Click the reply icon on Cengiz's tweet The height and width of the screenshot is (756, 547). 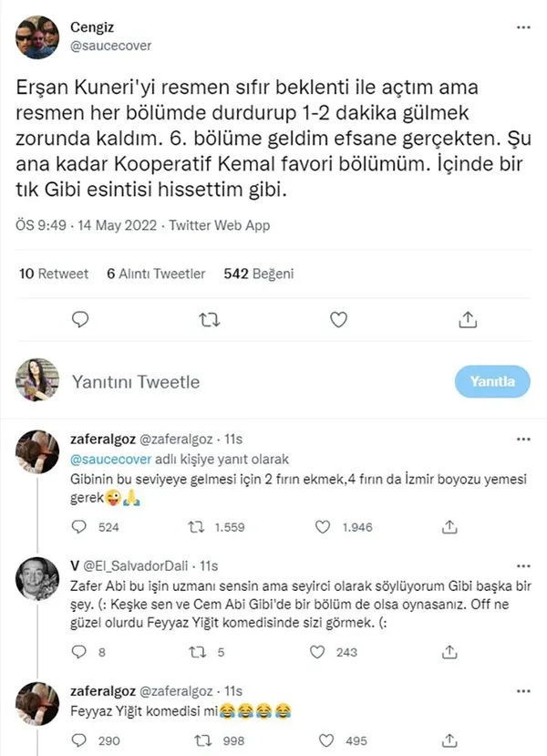pos(81,319)
